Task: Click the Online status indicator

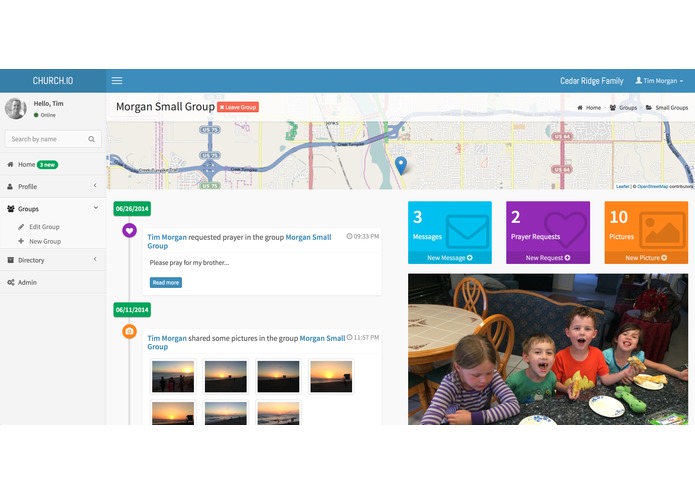Action: click(45, 115)
